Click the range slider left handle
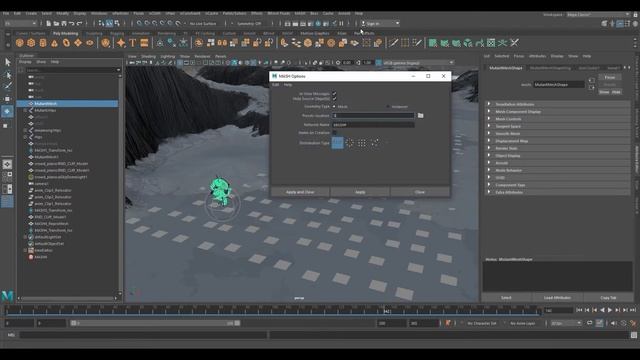The height and width of the screenshot is (360, 640). pyautogui.click(x=73, y=323)
